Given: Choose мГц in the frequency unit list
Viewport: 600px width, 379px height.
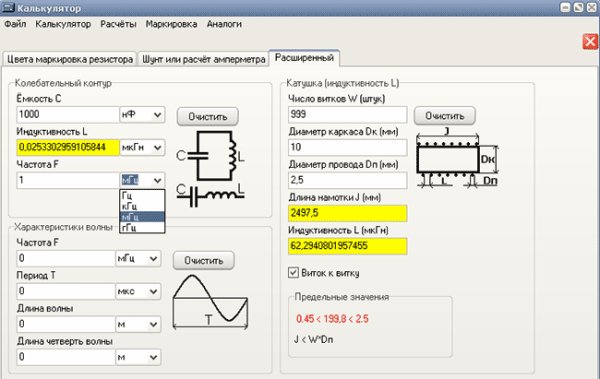Looking at the screenshot, I should tap(142, 217).
